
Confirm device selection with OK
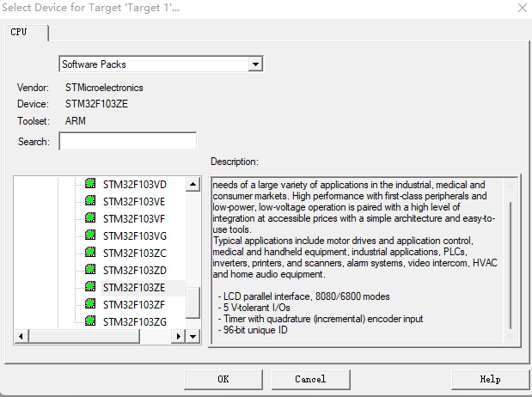tap(223, 379)
